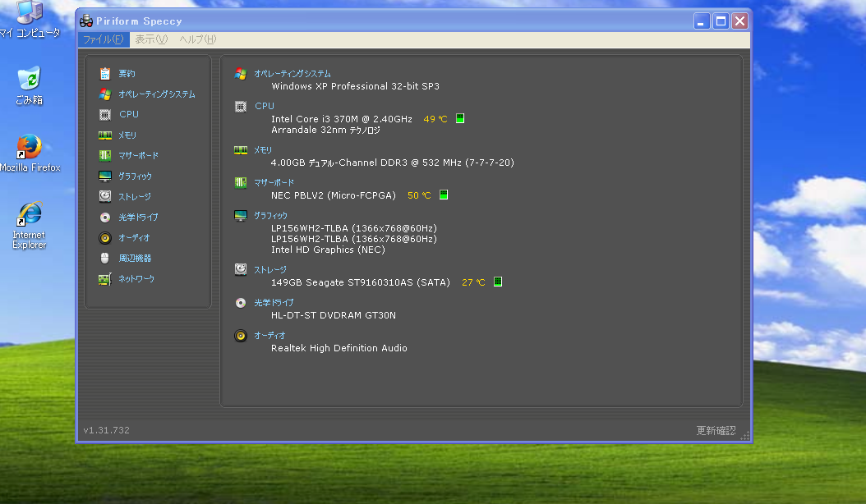The height and width of the screenshot is (504, 866).
Task: Select the オーディオ sidebar entry
Action: click(134, 238)
